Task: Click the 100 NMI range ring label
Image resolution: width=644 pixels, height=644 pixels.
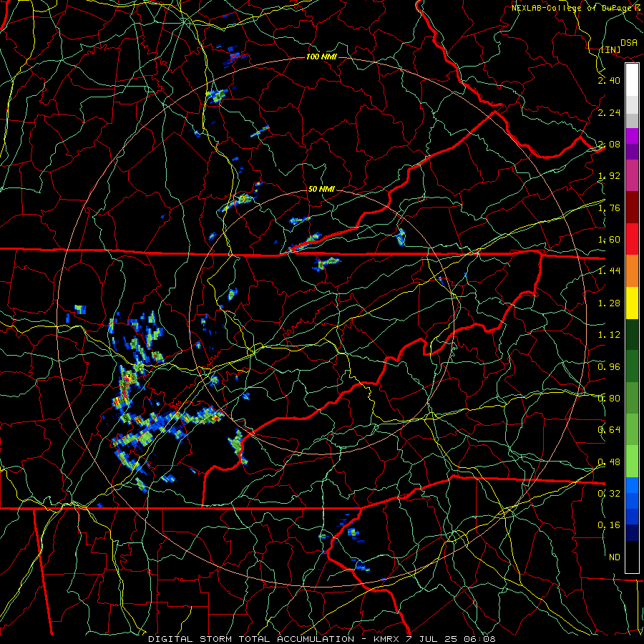Action: pyautogui.click(x=321, y=57)
